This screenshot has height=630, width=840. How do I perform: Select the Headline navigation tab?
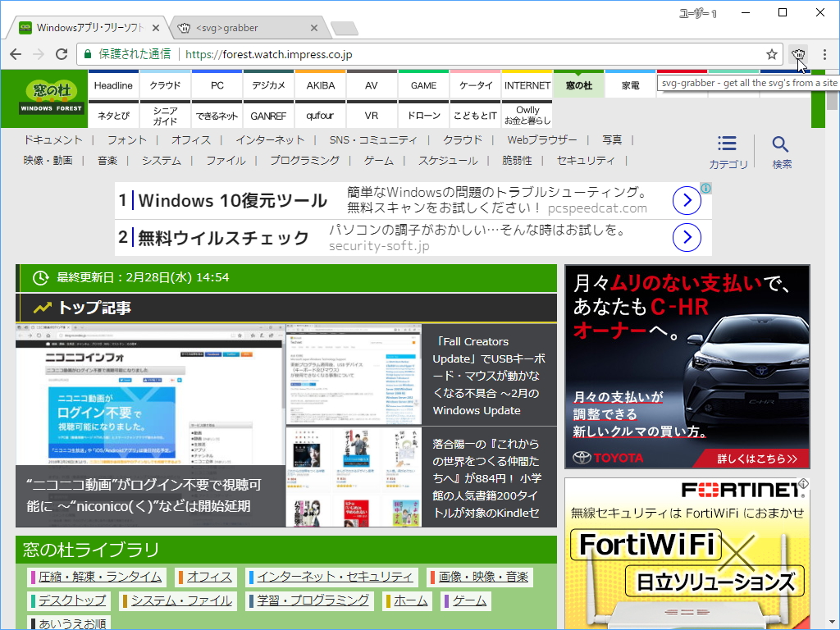click(x=113, y=84)
